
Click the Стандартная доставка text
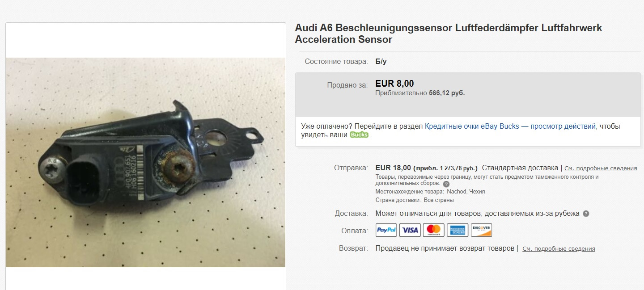tap(520, 168)
